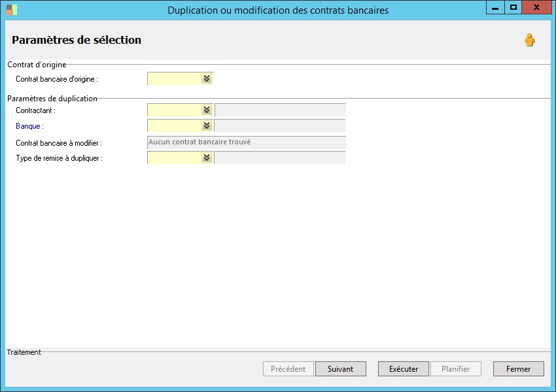
Task: Click the Banque yellow input field
Action: tap(175, 125)
